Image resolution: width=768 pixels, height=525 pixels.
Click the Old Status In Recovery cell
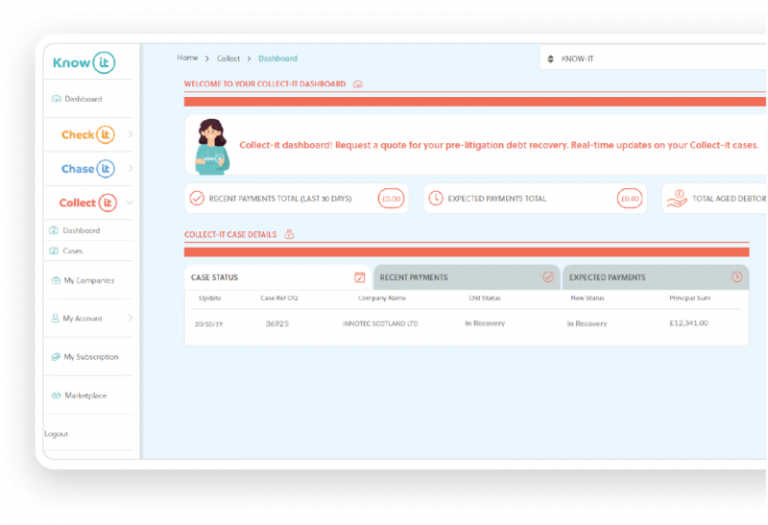pyautogui.click(x=485, y=323)
